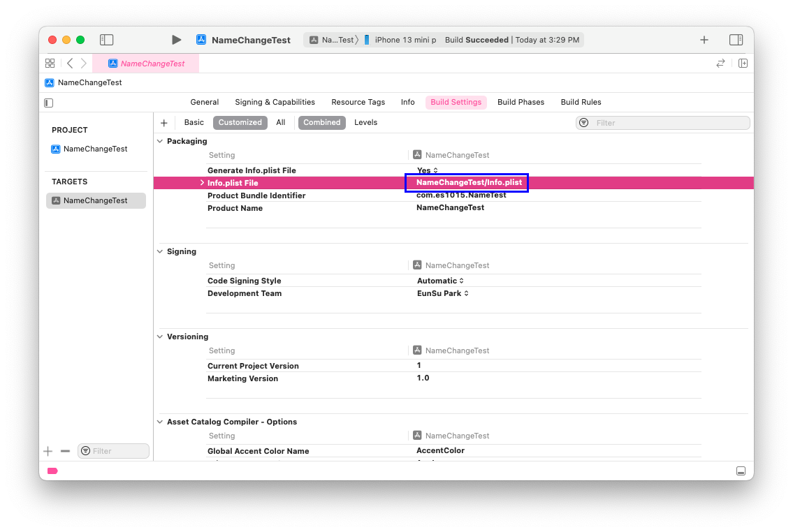The height and width of the screenshot is (532, 793).
Task: Open Signing & Capabilities tab
Action: coord(275,102)
